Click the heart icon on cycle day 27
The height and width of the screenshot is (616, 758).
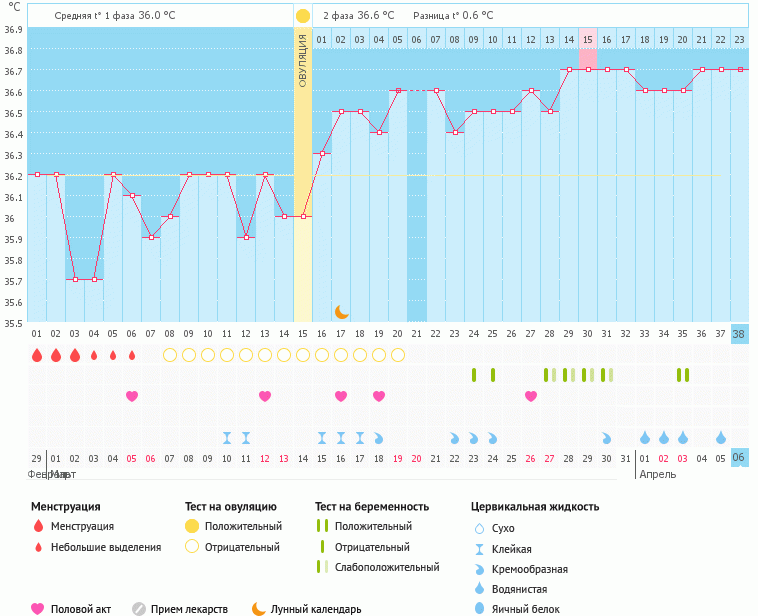pyautogui.click(x=531, y=396)
